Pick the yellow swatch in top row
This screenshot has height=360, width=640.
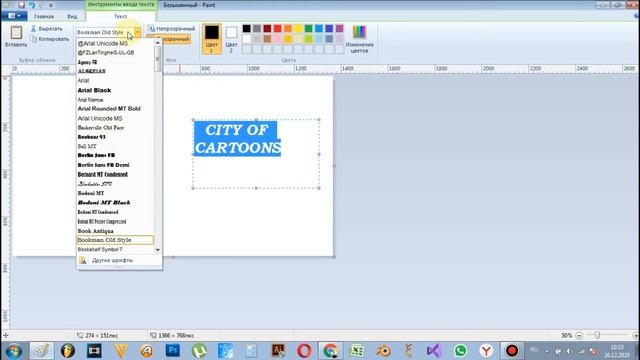[298, 28]
